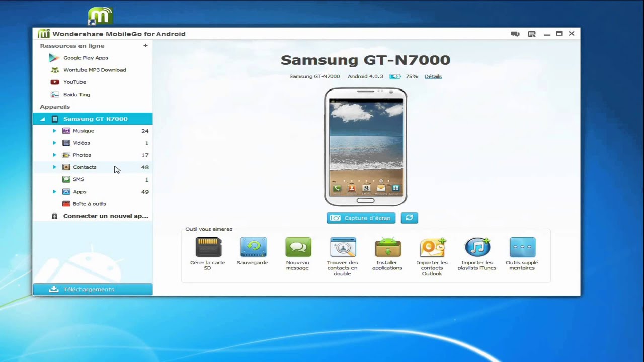The height and width of the screenshot is (362, 644).
Task: Expand the Contacts tree arrow
Action: tap(54, 167)
